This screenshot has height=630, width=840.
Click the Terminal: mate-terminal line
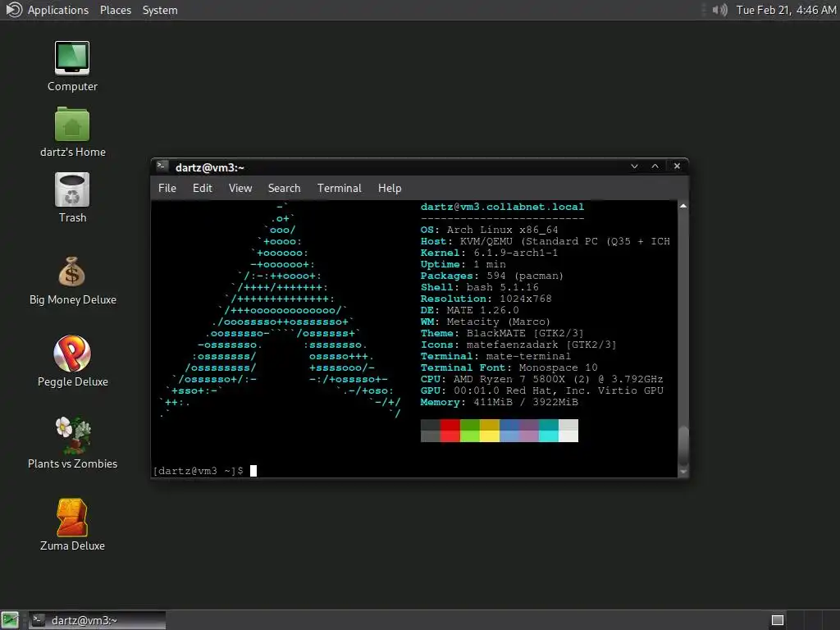(495, 356)
